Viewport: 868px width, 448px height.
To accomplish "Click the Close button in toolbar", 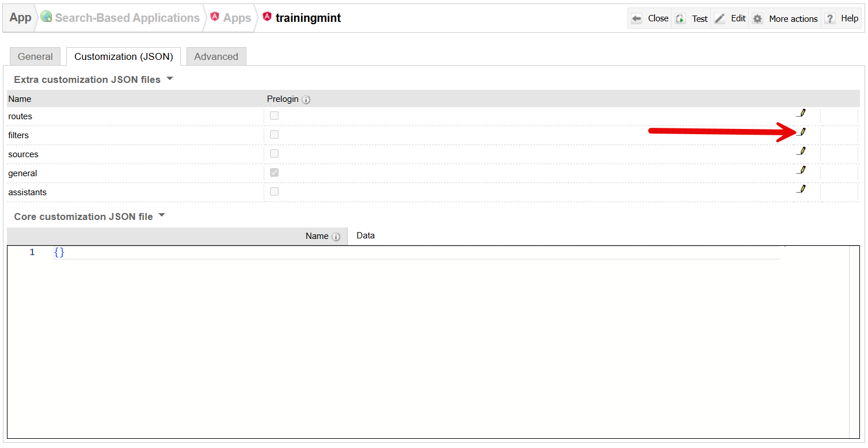I will pos(650,18).
